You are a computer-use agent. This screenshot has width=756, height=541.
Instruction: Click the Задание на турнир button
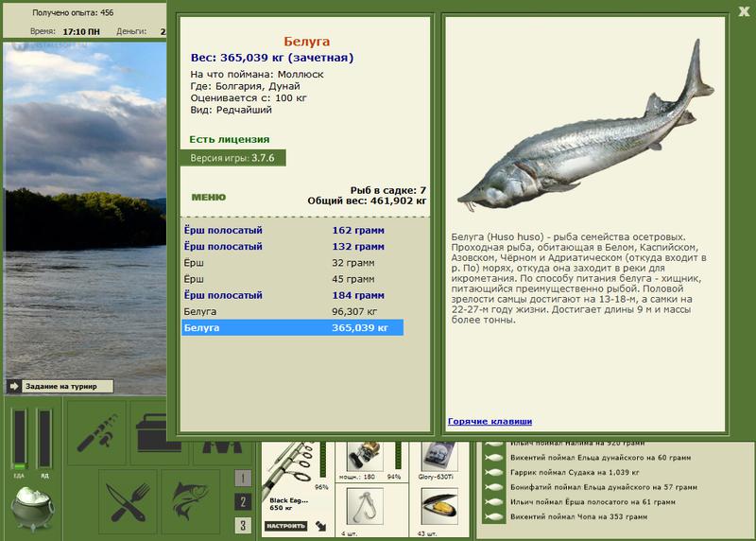pyautogui.click(x=67, y=386)
